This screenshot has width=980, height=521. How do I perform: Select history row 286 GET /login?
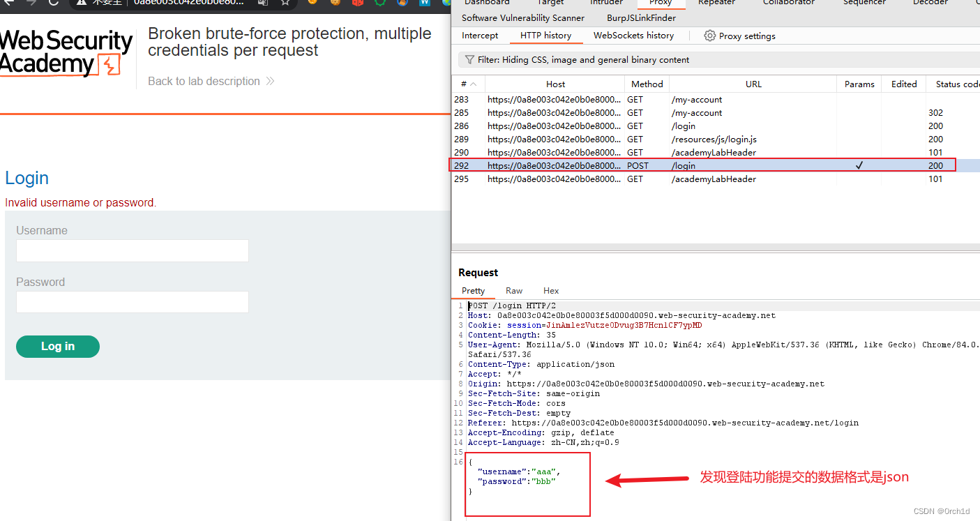(716, 126)
